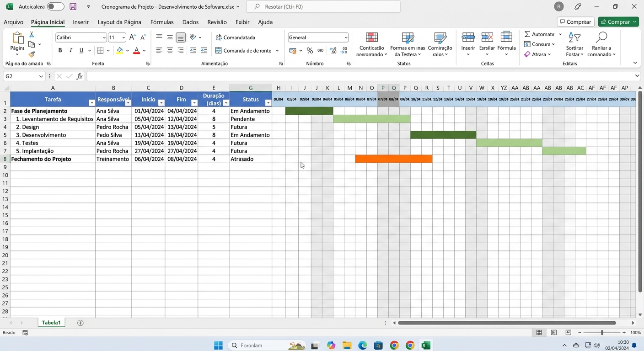Click the accounting number format icon
Image resolution: width=644 pixels, height=351 pixels.
pyautogui.click(x=293, y=51)
